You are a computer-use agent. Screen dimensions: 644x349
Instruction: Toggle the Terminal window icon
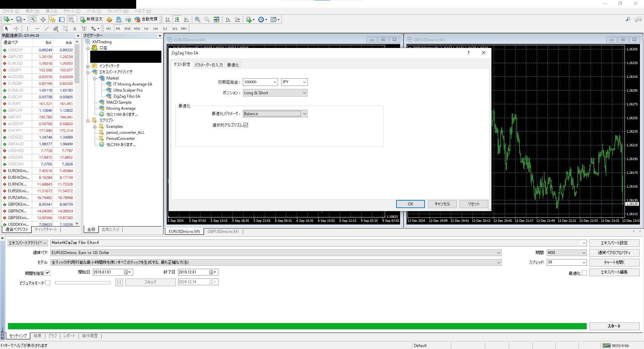(61, 19)
